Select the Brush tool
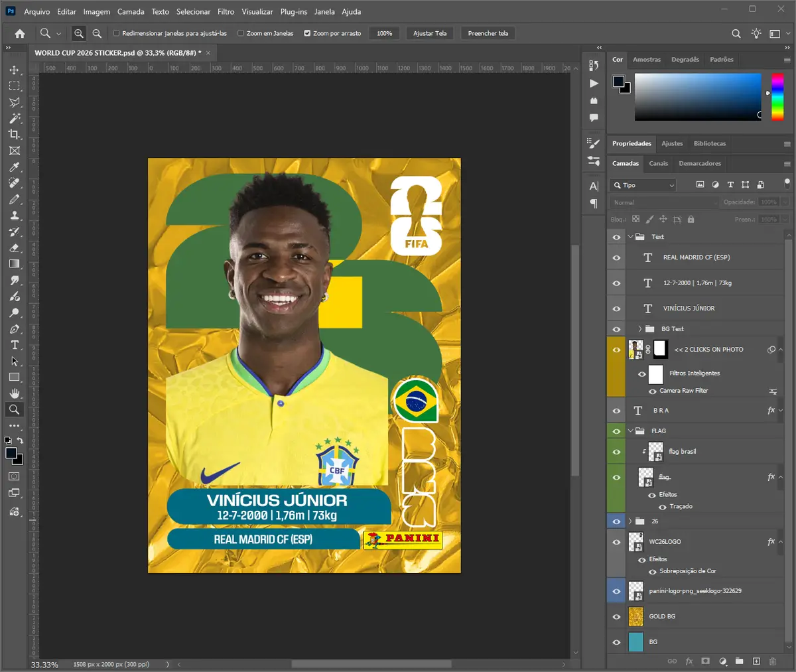Viewport: 796px width, 672px height. point(14,200)
